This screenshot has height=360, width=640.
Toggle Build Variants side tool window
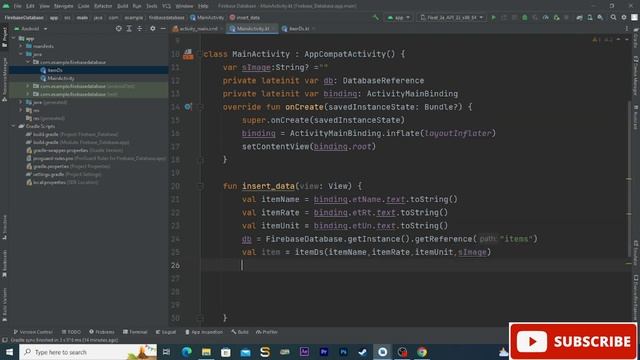click(x=4, y=304)
